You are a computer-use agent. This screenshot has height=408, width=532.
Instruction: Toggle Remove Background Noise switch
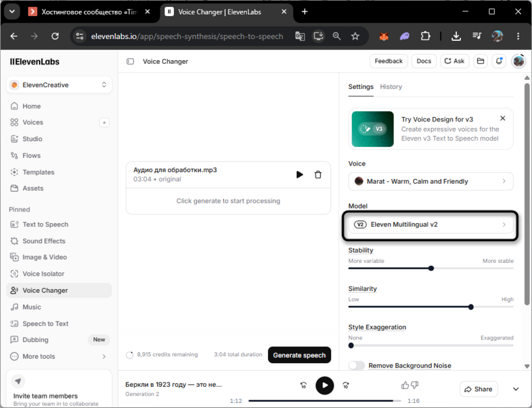click(357, 366)
